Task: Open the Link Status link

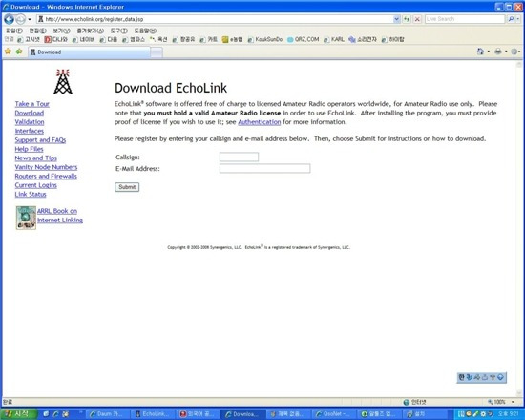Action: 31,195
